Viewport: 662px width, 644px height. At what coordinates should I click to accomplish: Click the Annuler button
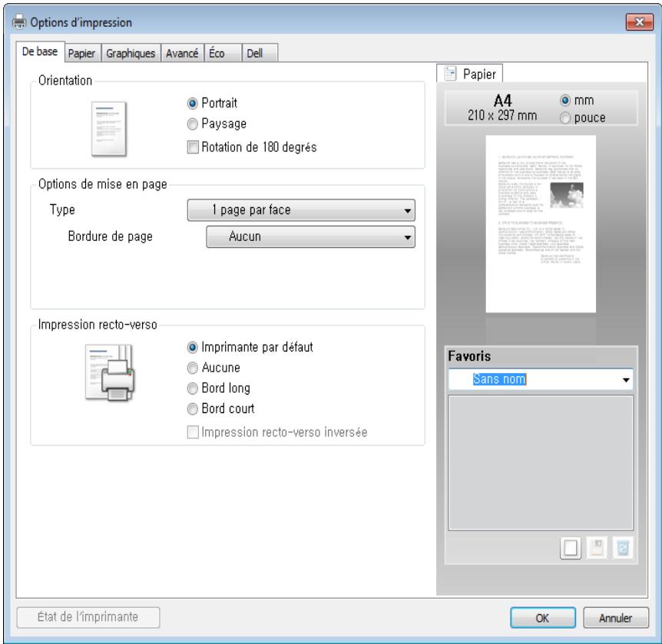(616, 618)
